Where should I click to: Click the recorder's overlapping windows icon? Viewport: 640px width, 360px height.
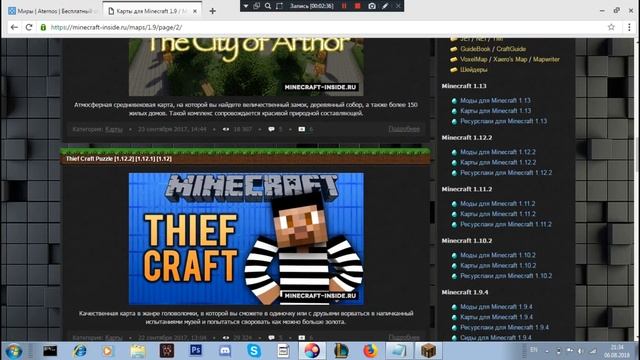[257, 6]
